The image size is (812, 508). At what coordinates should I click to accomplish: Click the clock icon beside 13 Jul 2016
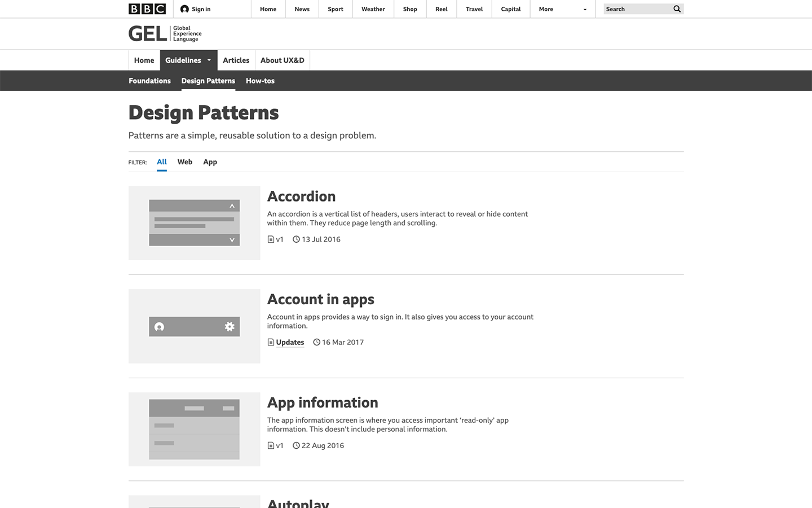coord(296,239)
